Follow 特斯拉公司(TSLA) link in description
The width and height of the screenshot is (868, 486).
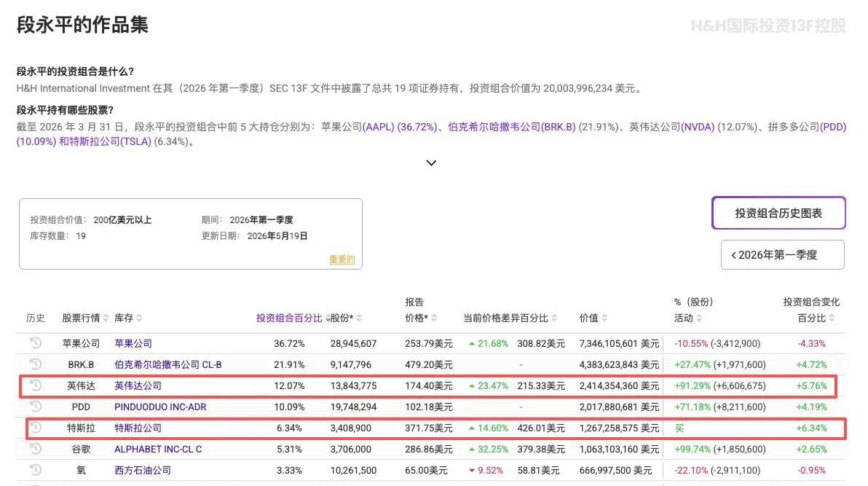[110, 141]
